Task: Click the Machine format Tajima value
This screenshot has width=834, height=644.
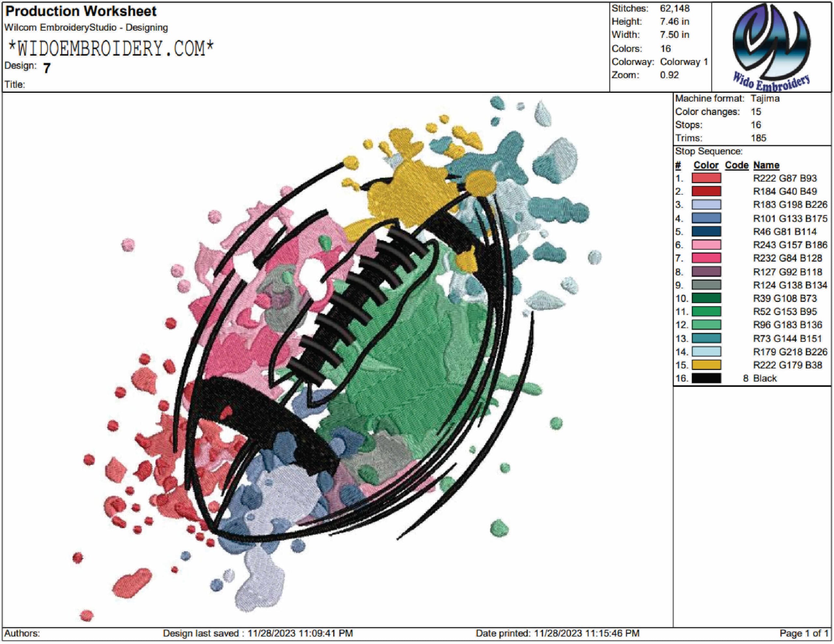Action: coord(765,99)
